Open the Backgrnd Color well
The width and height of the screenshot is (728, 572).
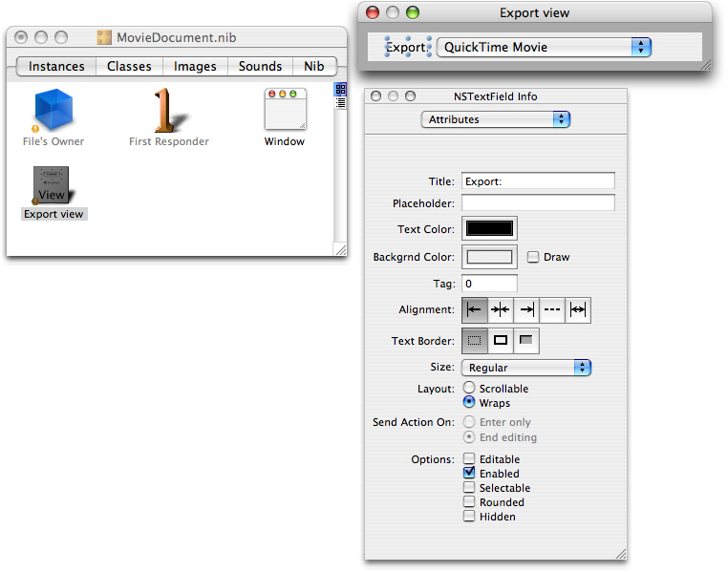tap(489, 257)
